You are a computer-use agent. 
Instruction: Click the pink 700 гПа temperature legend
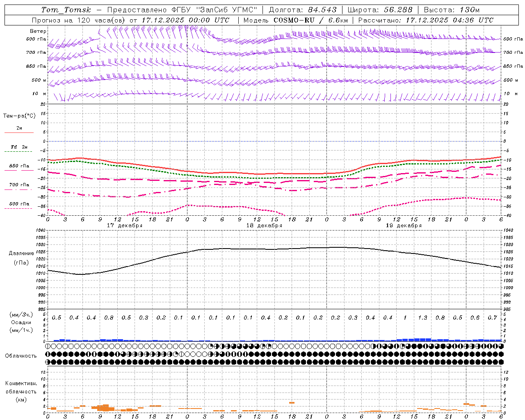coord(19,185)
